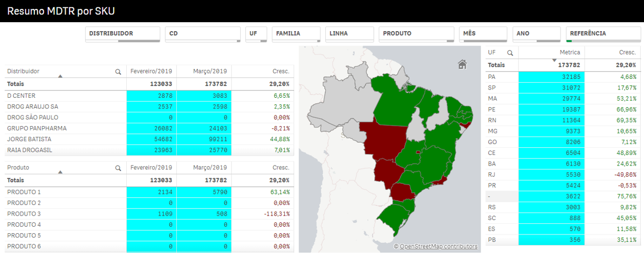Click search icon in UF table header
Screen dimensions: 644x255
(x=509, y=53)
